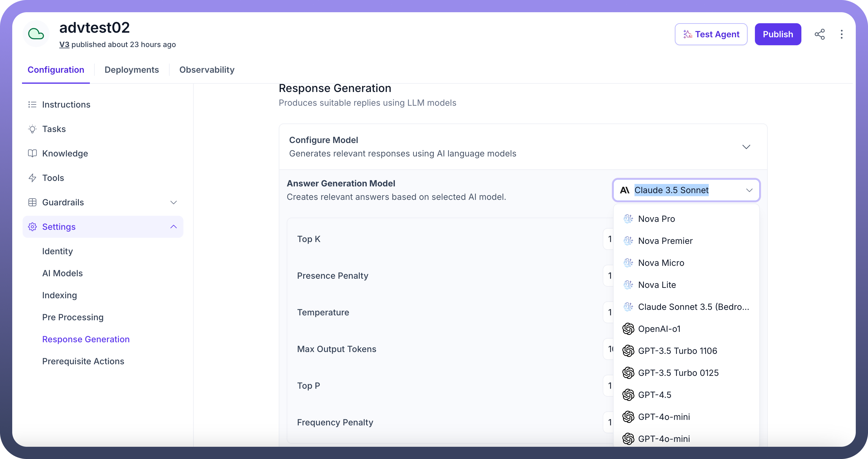Image resolution: width=868 pixels, height=459 pixels.
Task: Pick Claude Sonnet 3.5 (Bedrock) option
Action: (686, 307)
